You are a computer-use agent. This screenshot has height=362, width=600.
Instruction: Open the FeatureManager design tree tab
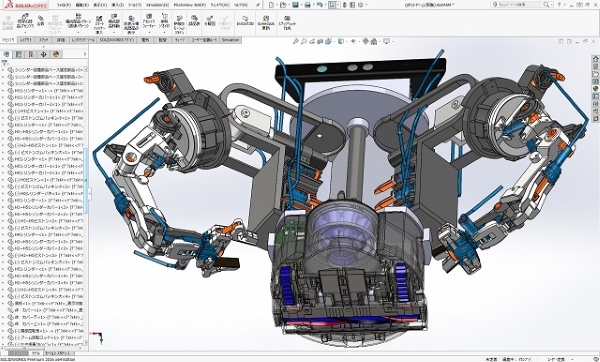click(6, 54)
